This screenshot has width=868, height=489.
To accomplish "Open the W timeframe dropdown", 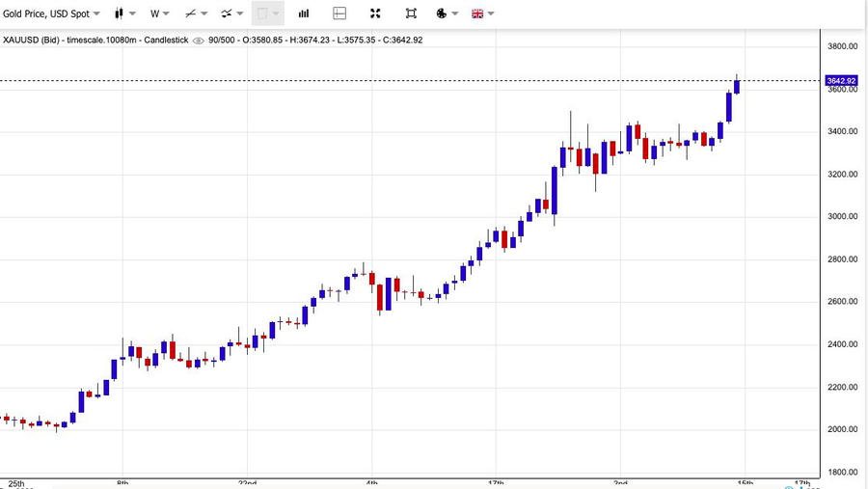I will pos(159,14).
